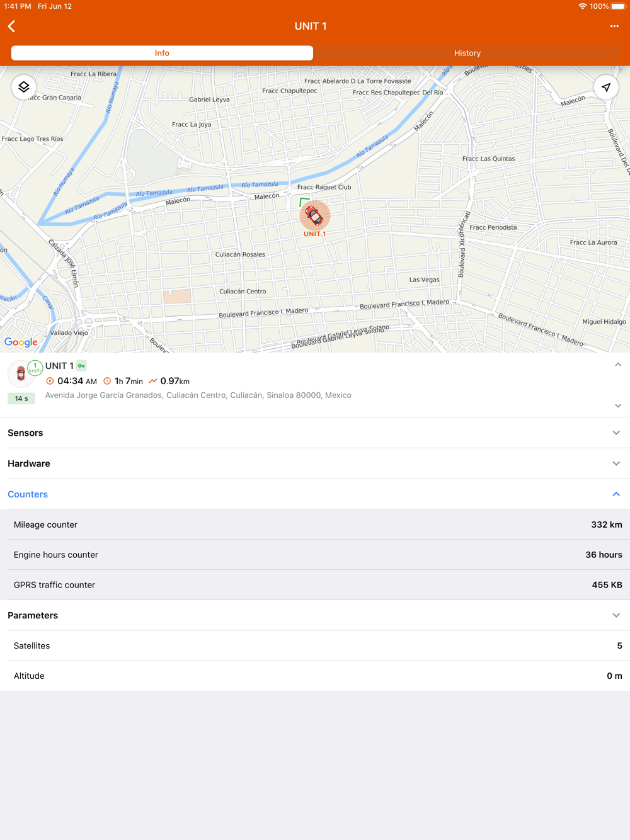
Task: Tap the Wi-Fi status icon
Action: [x=582, y=6]
